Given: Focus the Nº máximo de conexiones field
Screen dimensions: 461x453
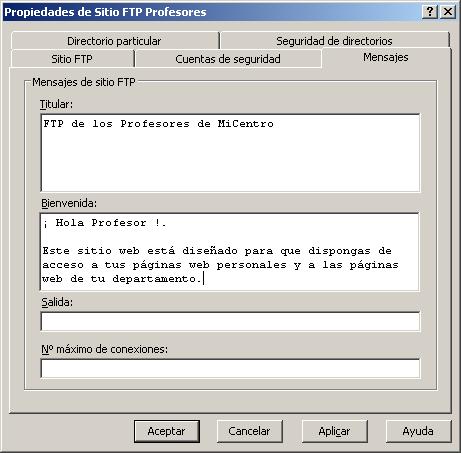Looking at the screenshot, I should tap(230, 368).
